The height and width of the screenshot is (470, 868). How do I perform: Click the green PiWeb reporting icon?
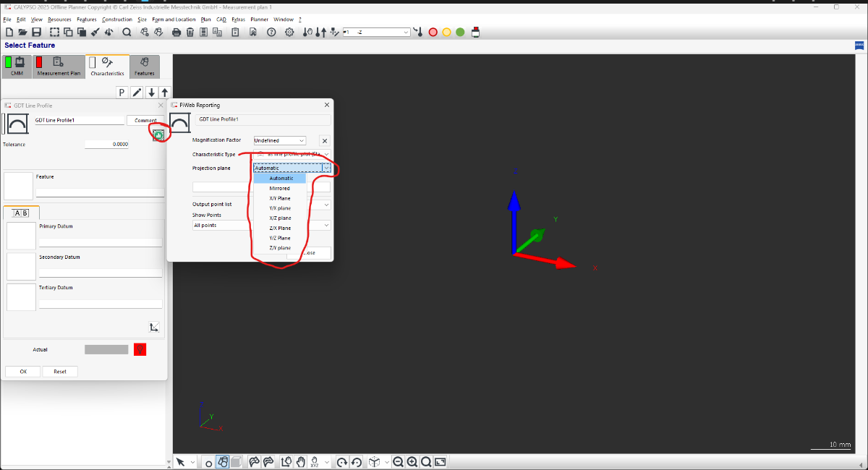[158, 134]
